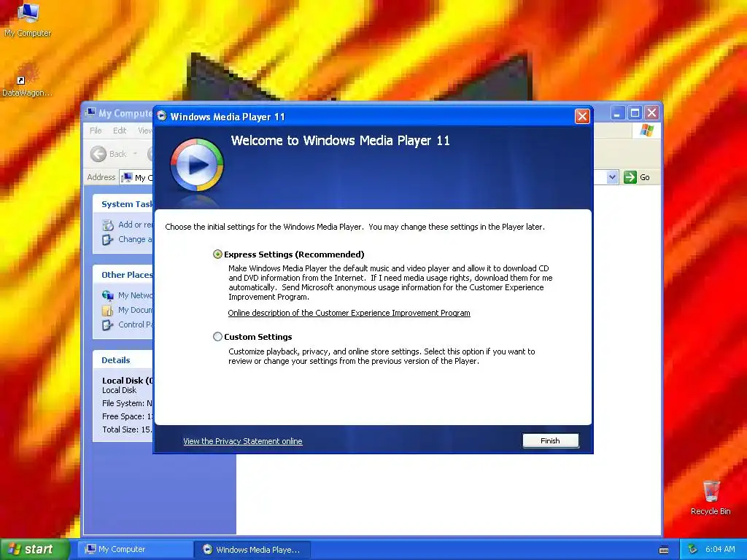Open Customer Experience Improvement Program description link
Viewport: 747px width, 560px height.
coord(349,313)
